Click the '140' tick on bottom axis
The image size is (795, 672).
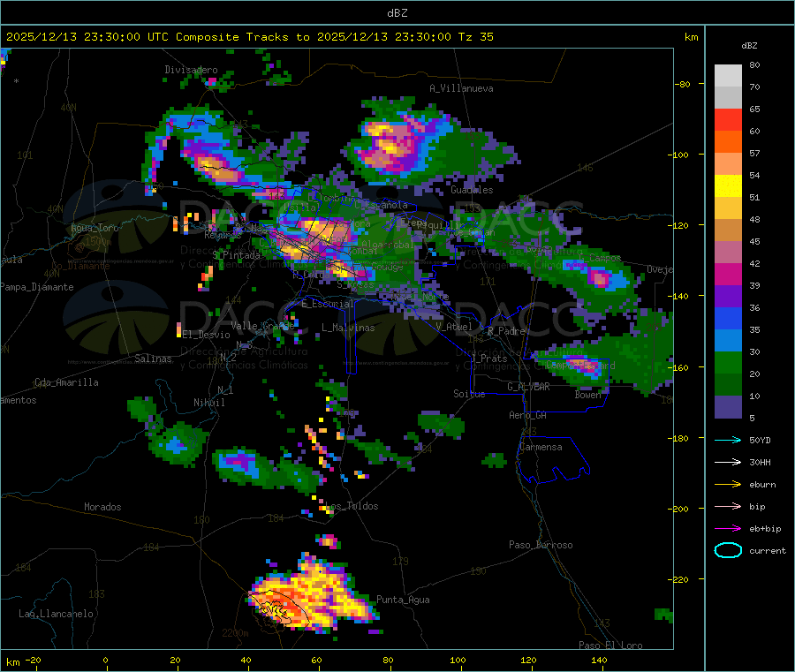pos(599,660)
